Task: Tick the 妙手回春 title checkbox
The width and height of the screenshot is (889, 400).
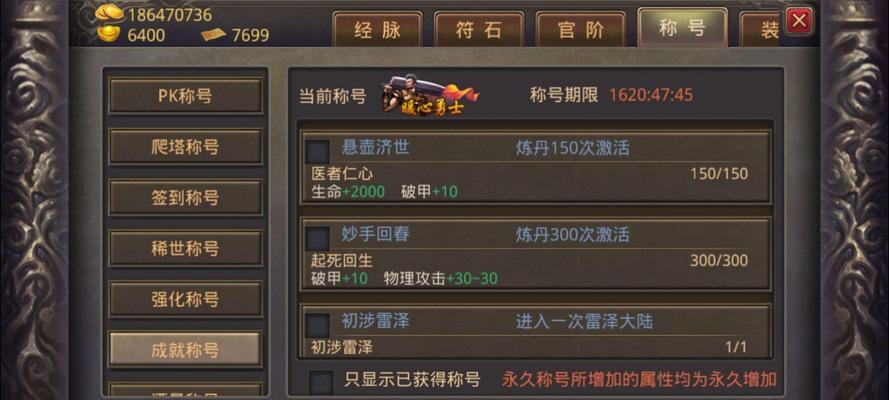Action: coord(318,239)
